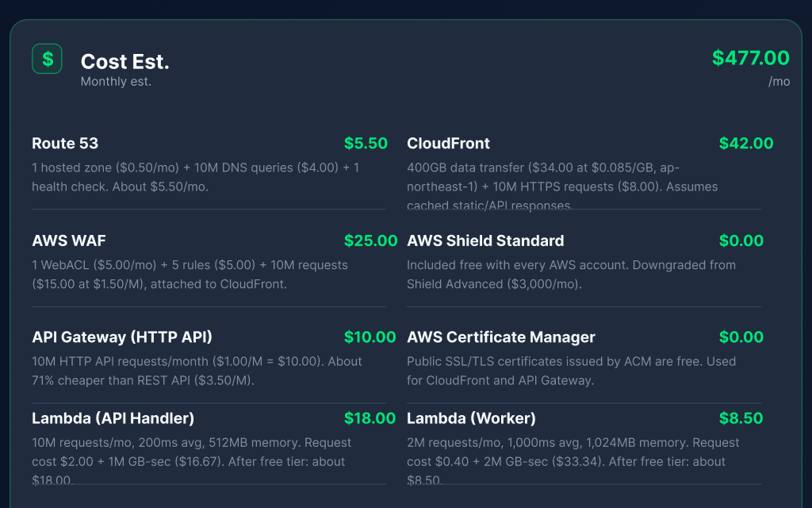Select the AWS Certificate Manager title

click(501, 337)
